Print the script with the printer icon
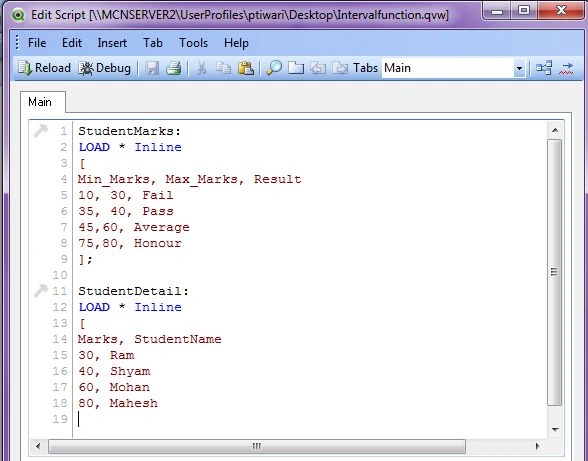Screen dimensions: 588x461 174,68
